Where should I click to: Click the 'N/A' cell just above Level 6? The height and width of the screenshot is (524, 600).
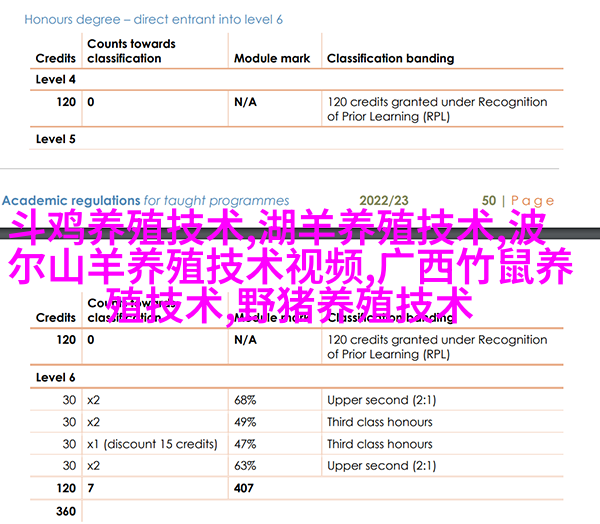[x=245, y=340]
